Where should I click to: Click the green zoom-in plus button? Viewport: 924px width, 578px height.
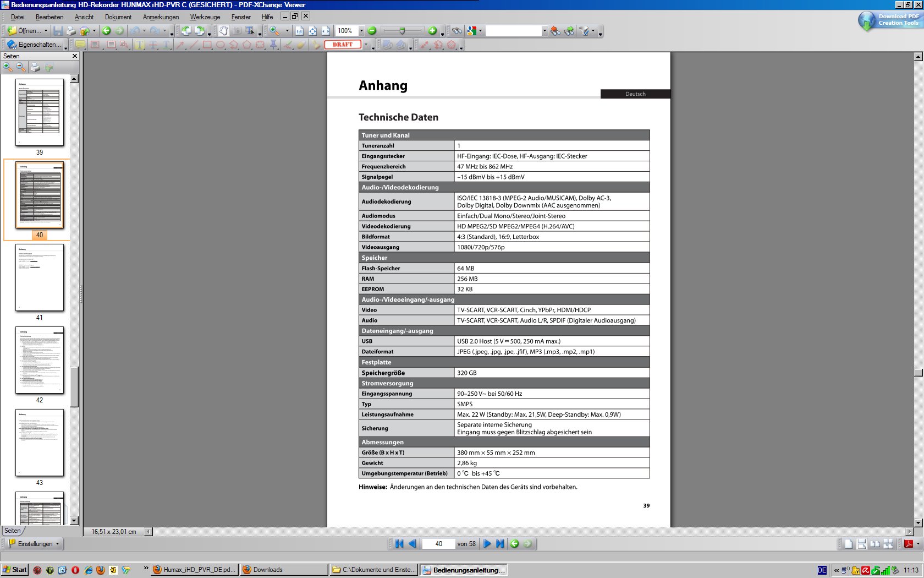click(x=432, y=31)
